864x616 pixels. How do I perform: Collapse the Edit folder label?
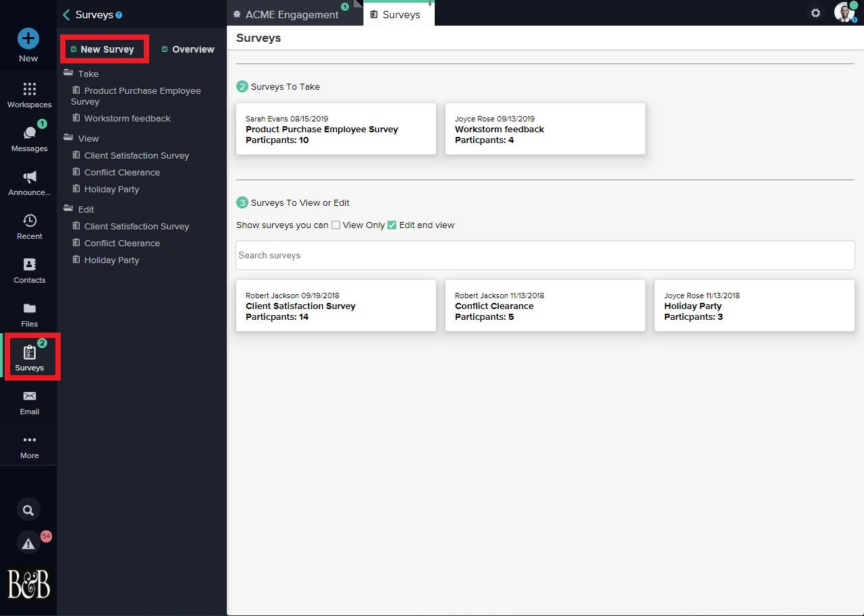86,209
